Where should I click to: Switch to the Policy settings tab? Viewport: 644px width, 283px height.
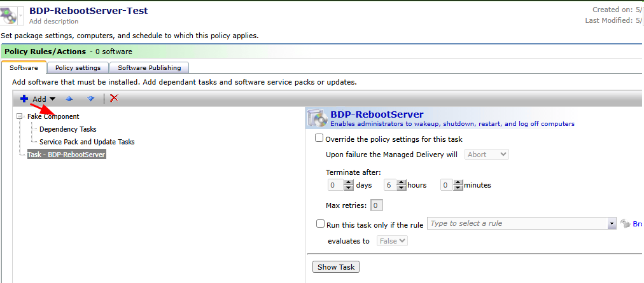pyautogui.click(x=78, y=68)
